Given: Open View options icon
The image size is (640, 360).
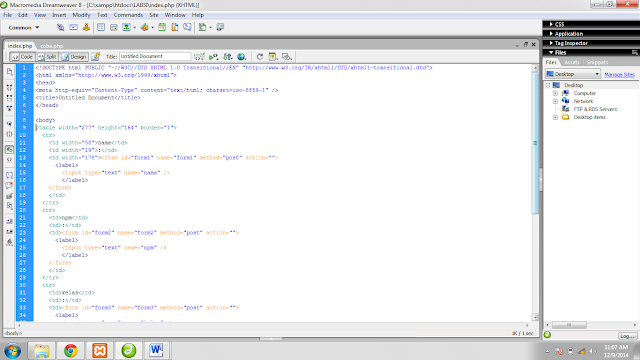Looking at the screenshot, I should point(273,57).
